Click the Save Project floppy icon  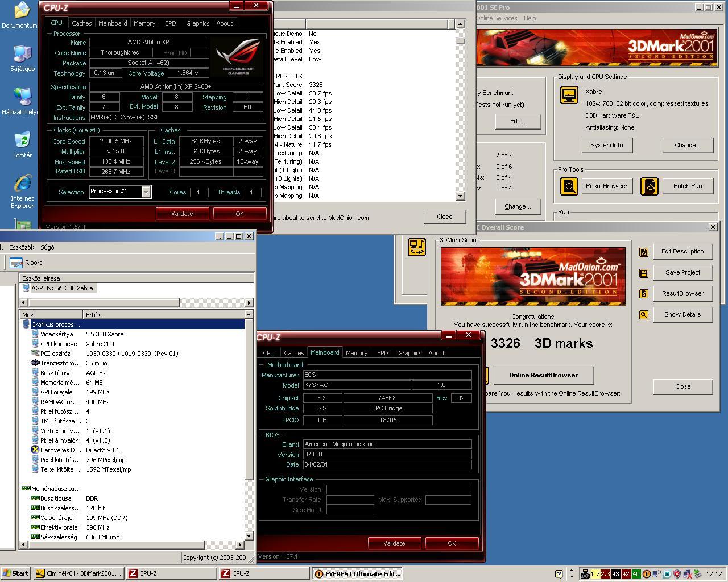(x=644, y=273)
